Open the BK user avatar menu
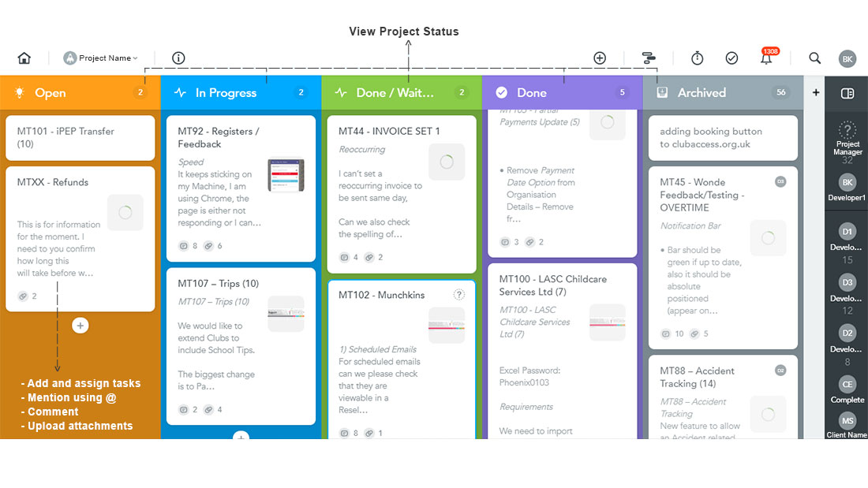 [x=847, y=58]
